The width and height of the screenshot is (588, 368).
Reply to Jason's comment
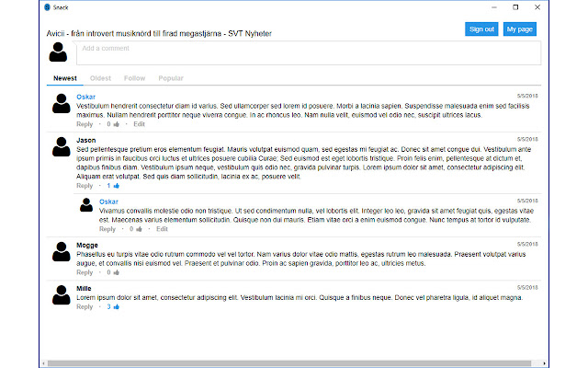(x=85, y=186)
